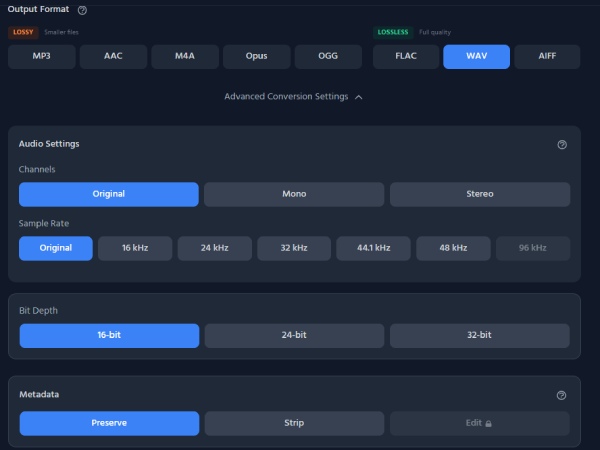Select Strip metadata option
This screenshot has width=600, height=450.
tap(294, 423)
